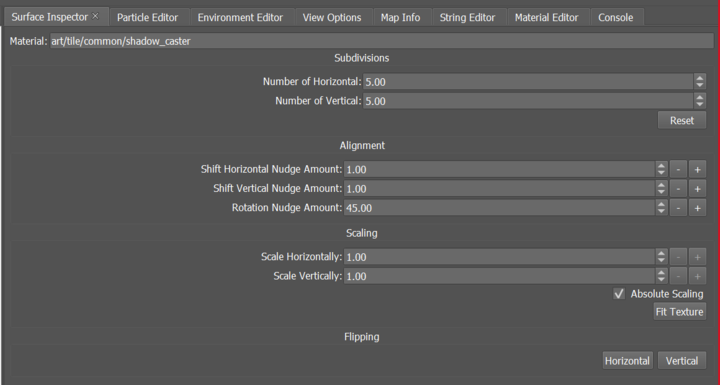Show the Console tab
720x385 pixels.
point(615,17)
